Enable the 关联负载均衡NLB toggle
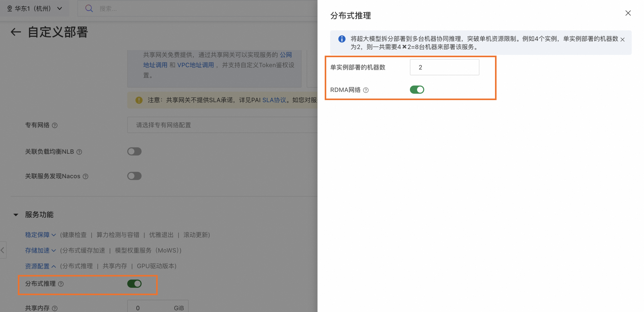This screenshot has width=644, height=312. [134, 151]
